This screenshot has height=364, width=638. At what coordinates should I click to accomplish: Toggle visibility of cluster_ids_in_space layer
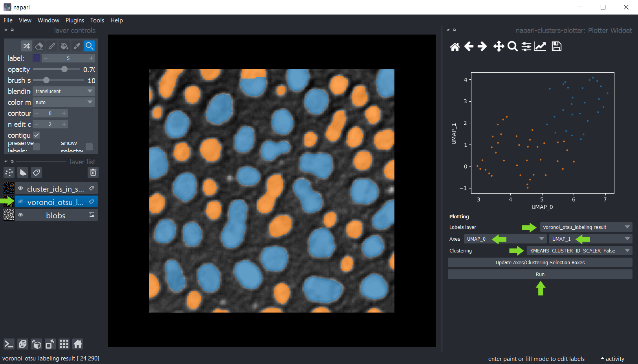[21, 188]
